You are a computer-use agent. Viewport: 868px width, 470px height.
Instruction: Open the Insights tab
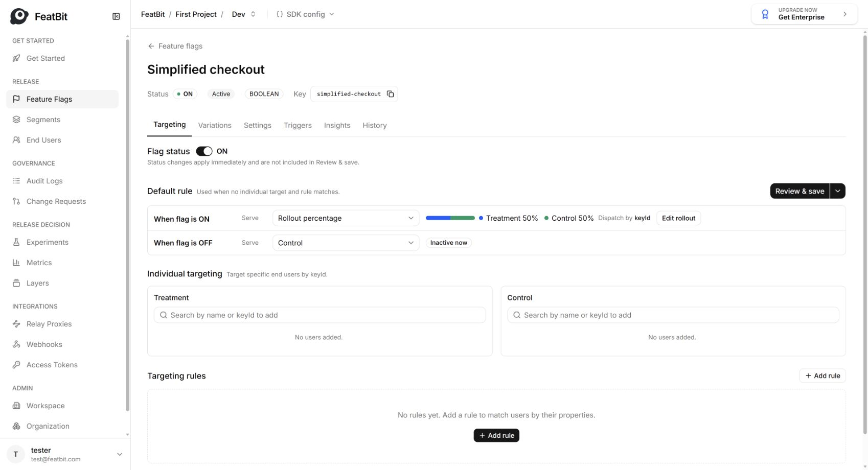pos(337,125)
